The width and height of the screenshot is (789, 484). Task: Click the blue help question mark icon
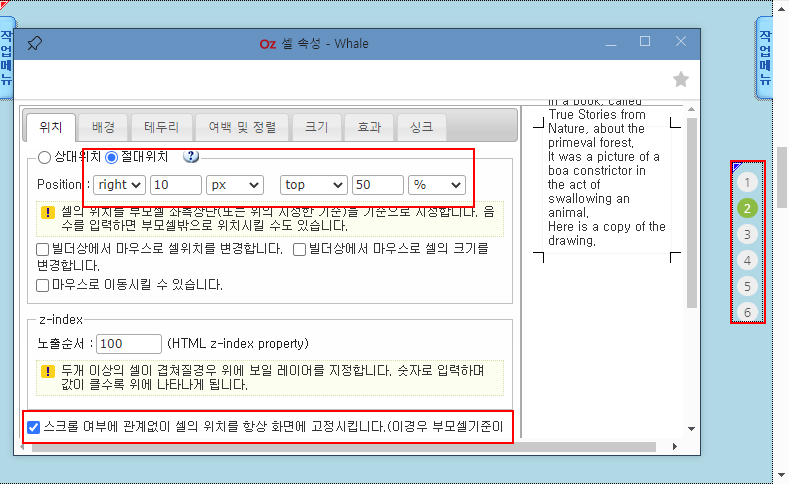click(x=191, y=156)
